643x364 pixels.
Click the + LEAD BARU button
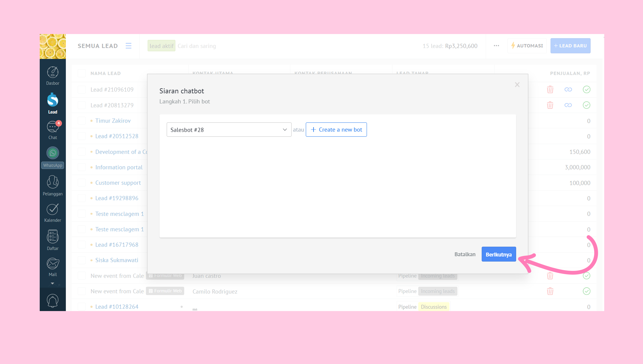pos(570,46)
